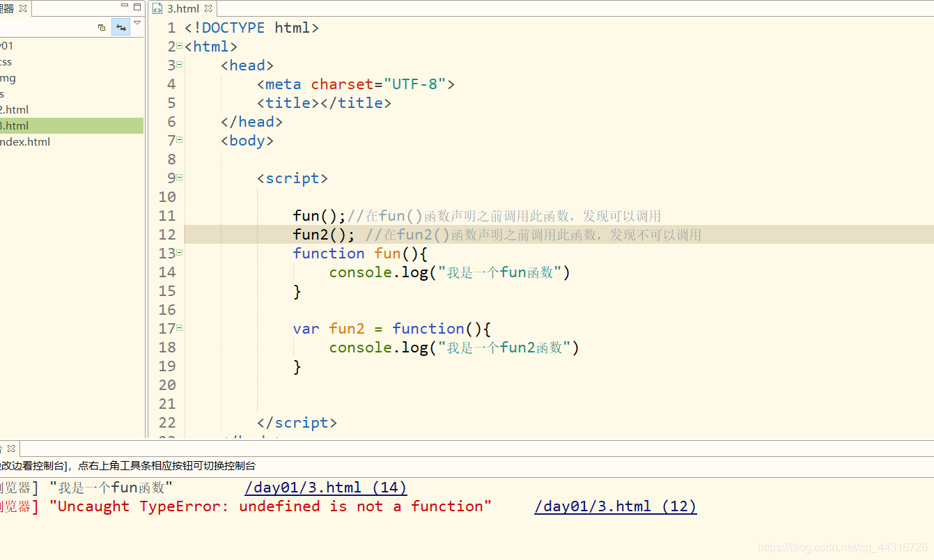This screenshot has width=934, height=560.
Task: Collapse the body tag at line 7
Action: 180,139
